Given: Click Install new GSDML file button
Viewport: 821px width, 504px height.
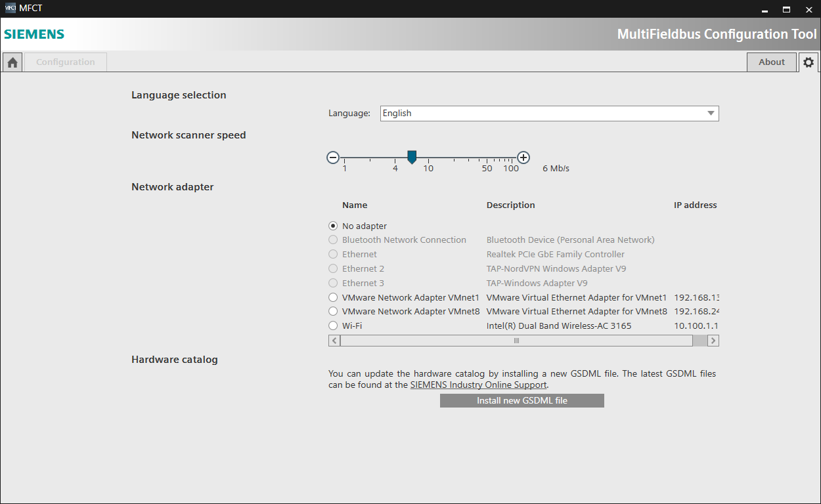Looking at the screenshot, I should click(522, 400).
